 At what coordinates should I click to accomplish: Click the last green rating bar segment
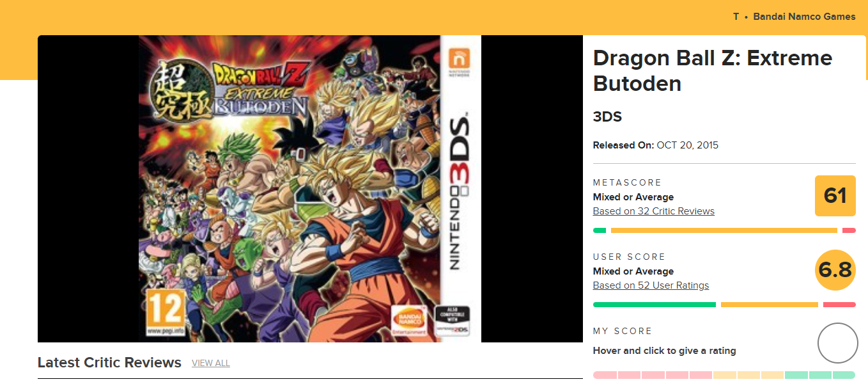[844, 375]
